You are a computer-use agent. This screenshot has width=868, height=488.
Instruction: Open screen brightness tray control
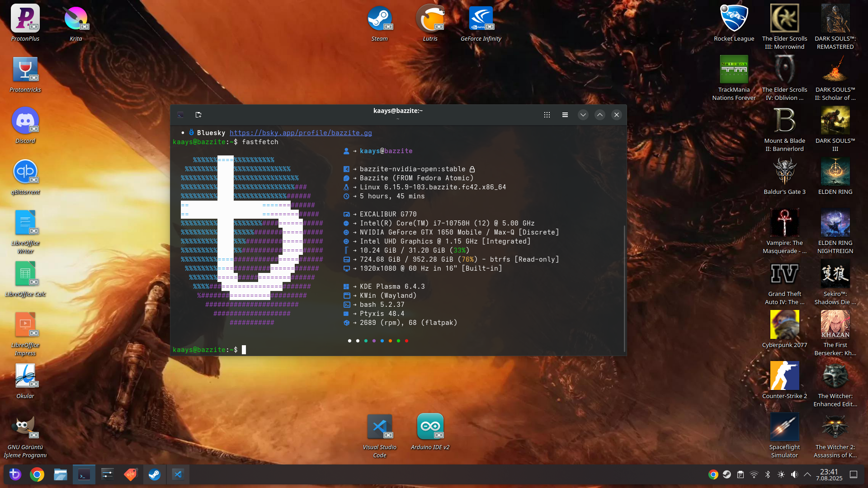(x=781, y=474)
